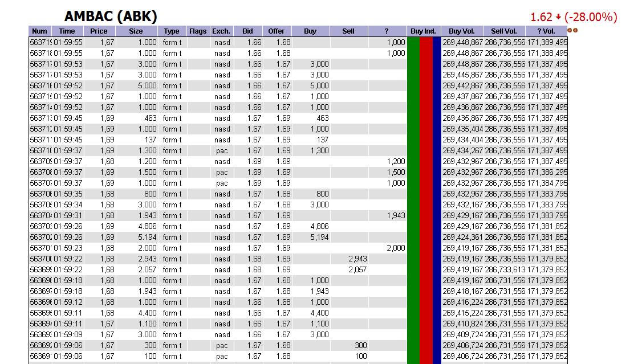Select the Num column header
The width and height of the screenshot is (642, 364).
tap(39, 31)
